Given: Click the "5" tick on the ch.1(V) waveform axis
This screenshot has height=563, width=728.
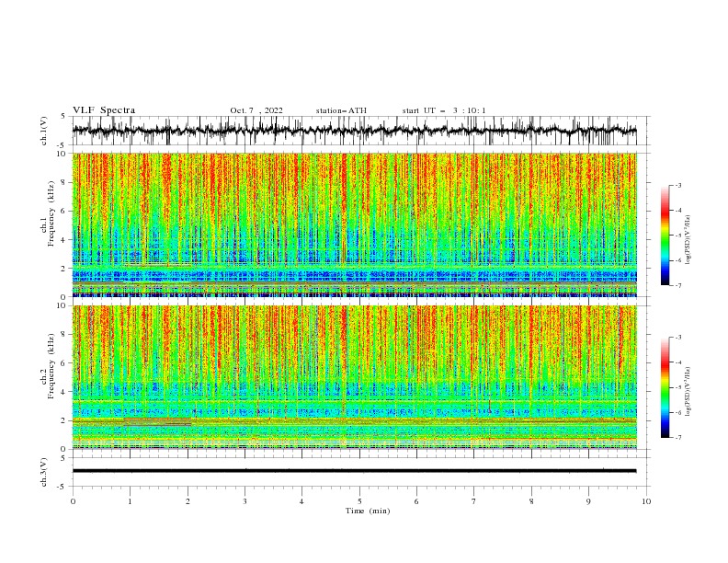Looking at the screenshot, I should click(x=63, y=116).
